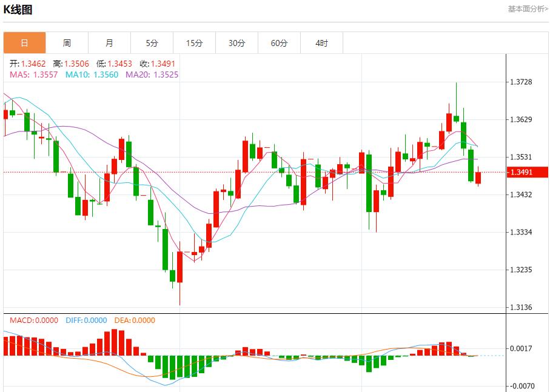The width and height of the screenshot is (550, 392).
Task: Select the 60分 timeframe
Action: (280, 42)
